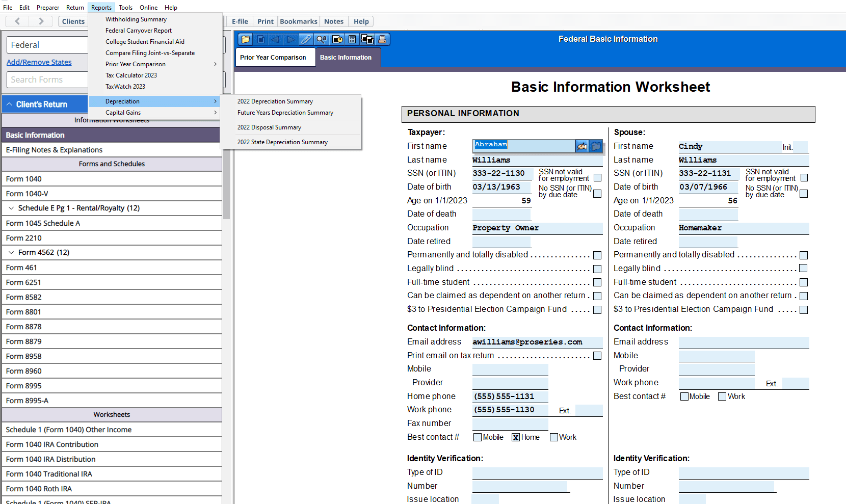Click the magnifying glass search icon
Screen dimensions: 846x504
click(x=321, y=39)
